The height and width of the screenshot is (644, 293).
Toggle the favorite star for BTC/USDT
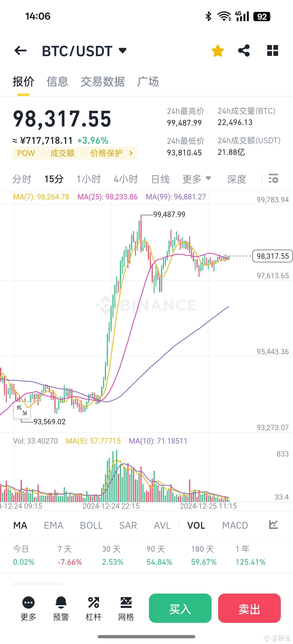218,50
